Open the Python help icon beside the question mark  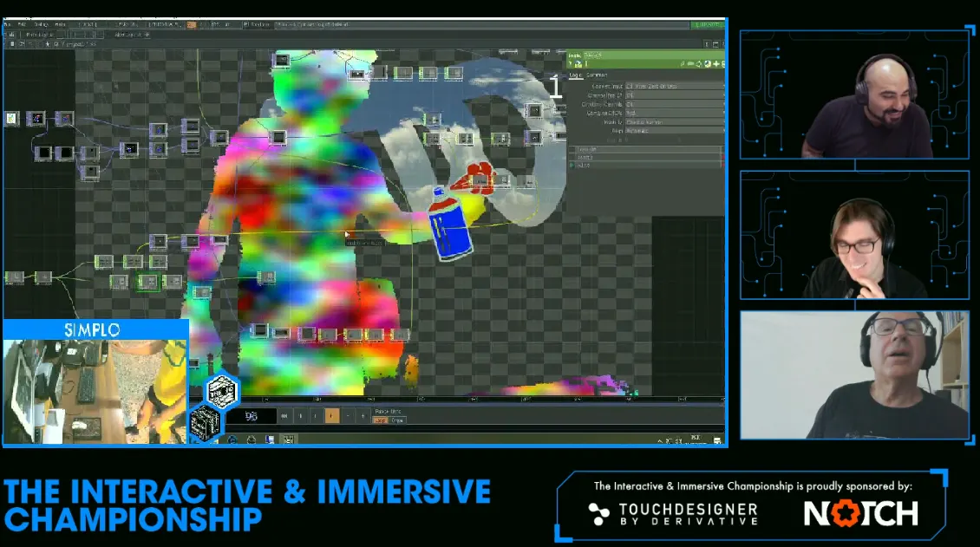[x=578, y=63]
